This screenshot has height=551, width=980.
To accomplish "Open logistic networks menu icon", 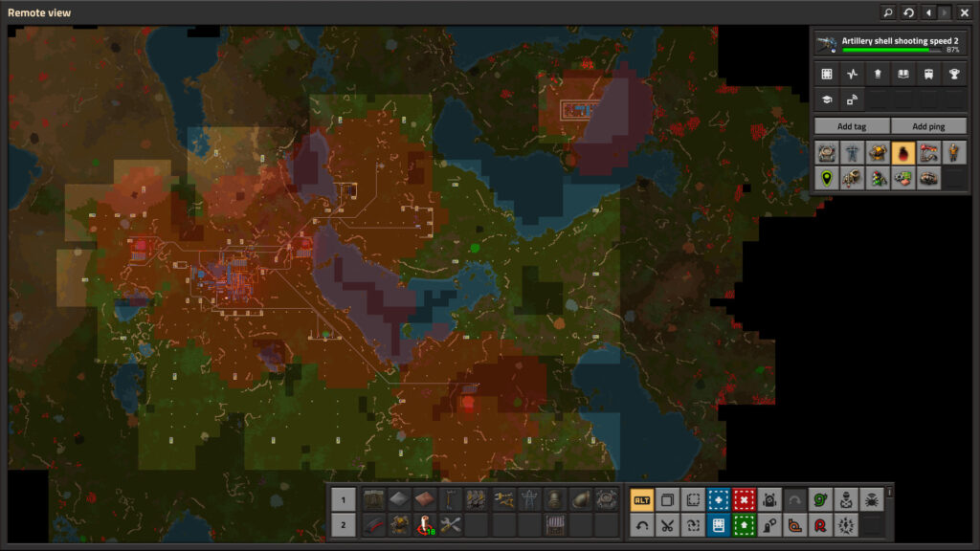I will pos(879,75).
